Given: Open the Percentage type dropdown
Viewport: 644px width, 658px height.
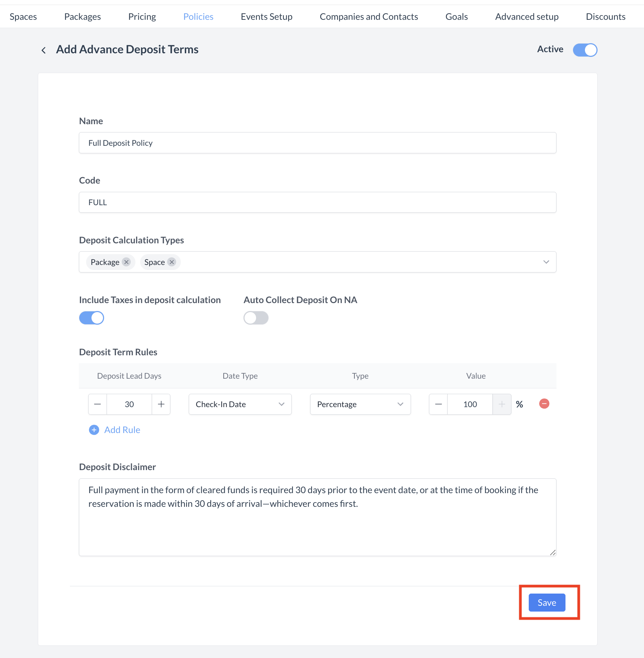Looking at the screenshot, I should (360, 404).
